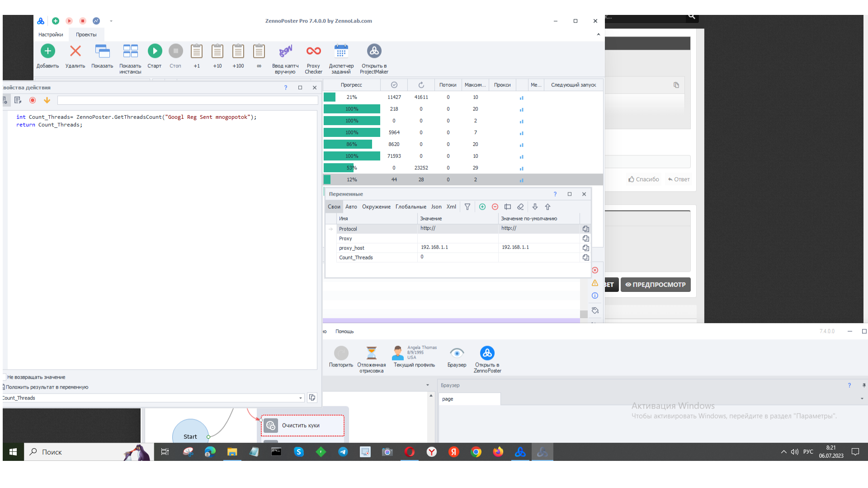Select Свои tab in variables panel
The height and width of the screenshot is (488, 868).
334,207
